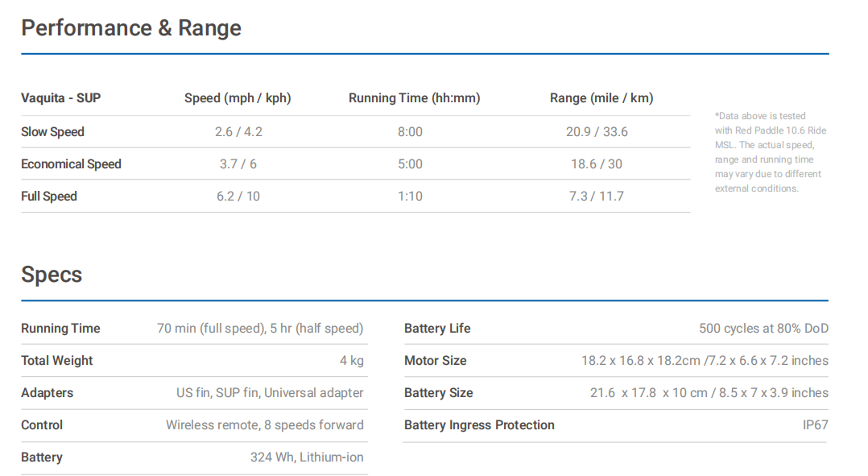Select the Economical Speed row label

(x=71, y=163)
